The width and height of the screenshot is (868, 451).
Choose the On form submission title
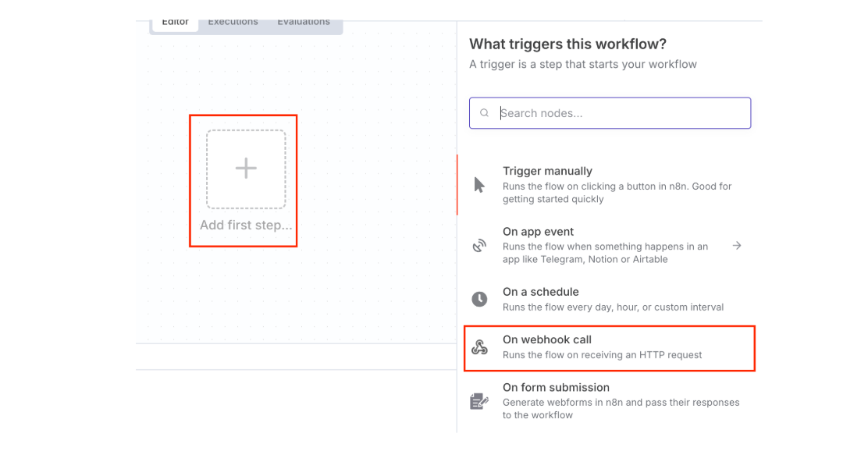point(556,387)
